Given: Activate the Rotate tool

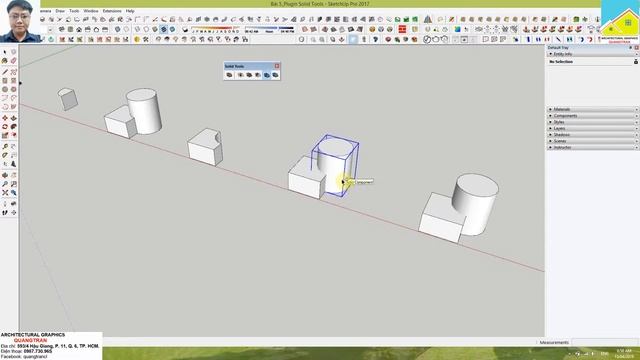Looking at the screenshot, I should 5,127.
